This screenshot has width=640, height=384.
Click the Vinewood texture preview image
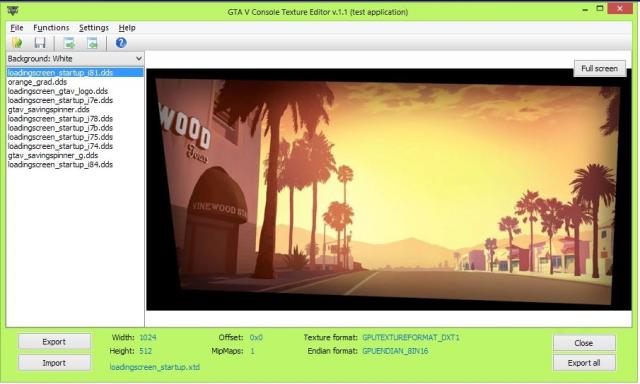coord(388,190)
